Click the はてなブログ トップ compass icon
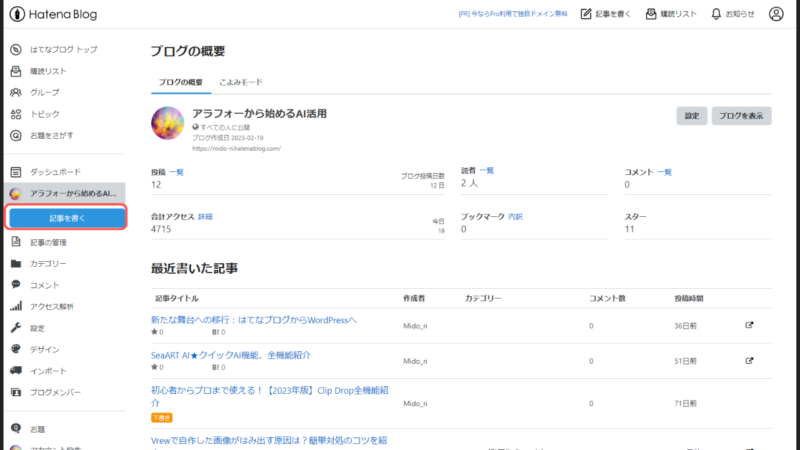800x450 pixels. tap(16, 49)
